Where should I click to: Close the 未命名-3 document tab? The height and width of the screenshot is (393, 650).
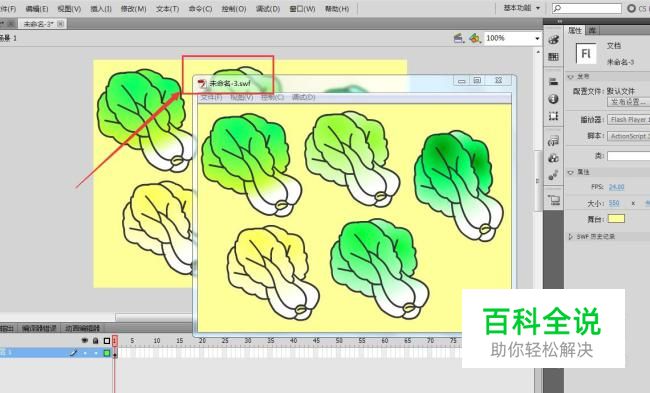(61, 24)
